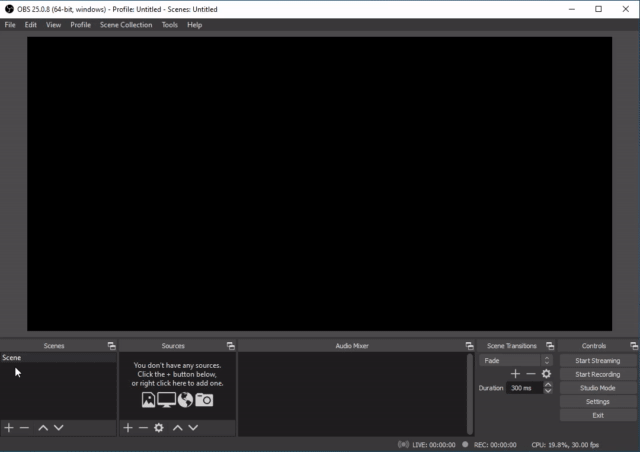
Task: Open the View menu
Action: 53,25
